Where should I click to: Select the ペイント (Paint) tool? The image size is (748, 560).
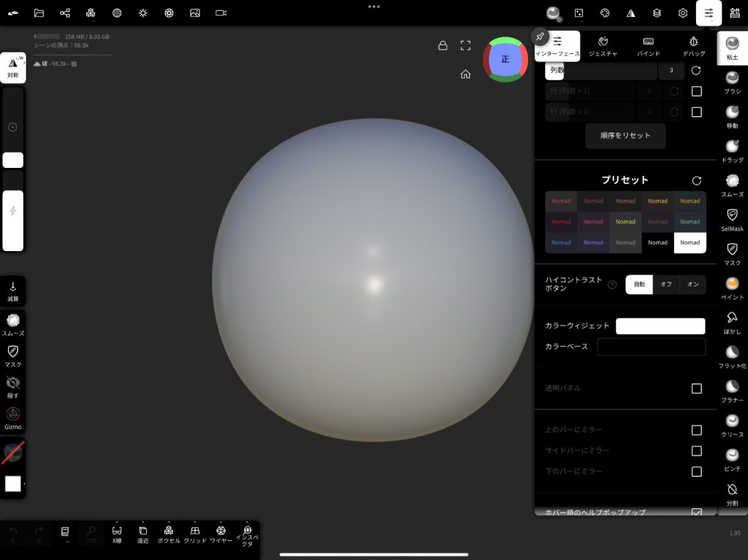click(x=732, y=288)
